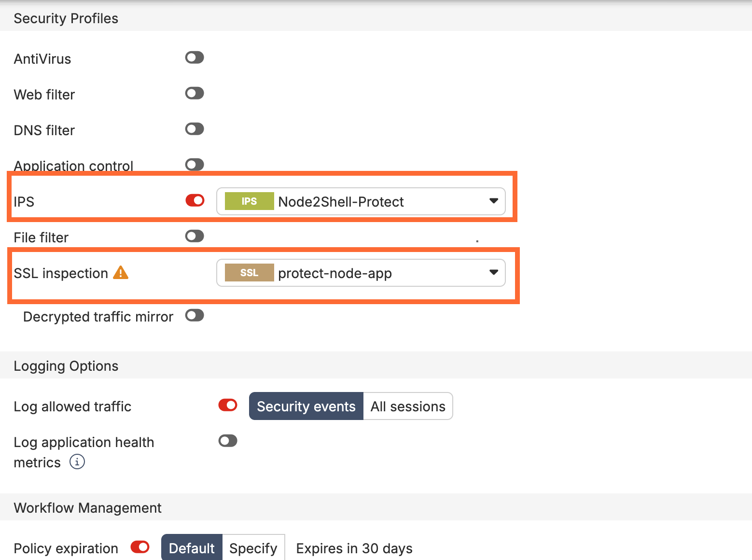The height and width of the screenshot is (560, 752).
Task: Enable the DNS filter toggle
Action: tap(195, 129)
